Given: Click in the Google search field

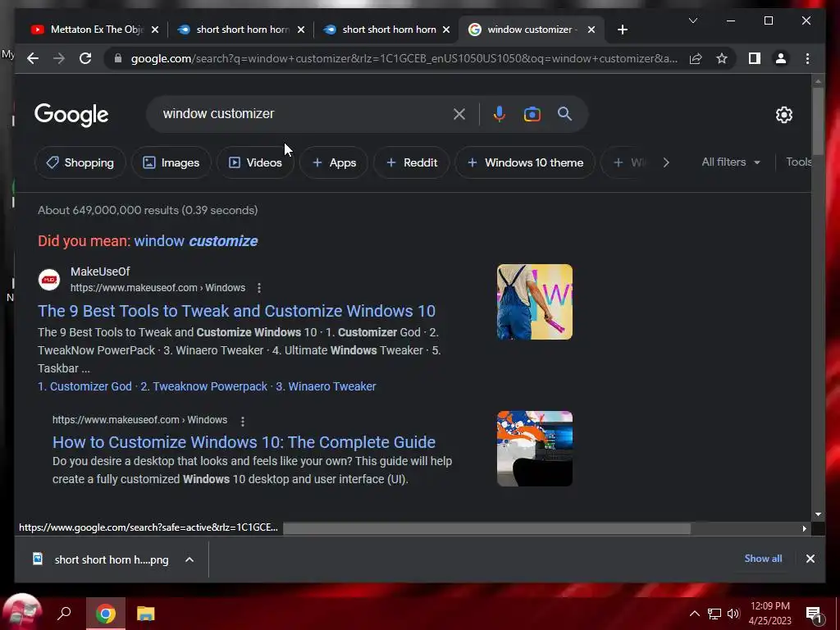Looking at the screenshot, I should coord(300,113).
